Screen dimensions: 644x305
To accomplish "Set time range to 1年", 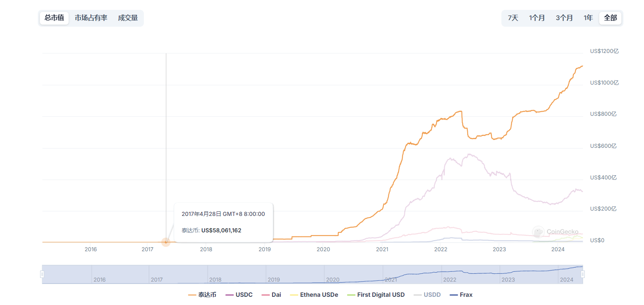I will pos(588,18).
